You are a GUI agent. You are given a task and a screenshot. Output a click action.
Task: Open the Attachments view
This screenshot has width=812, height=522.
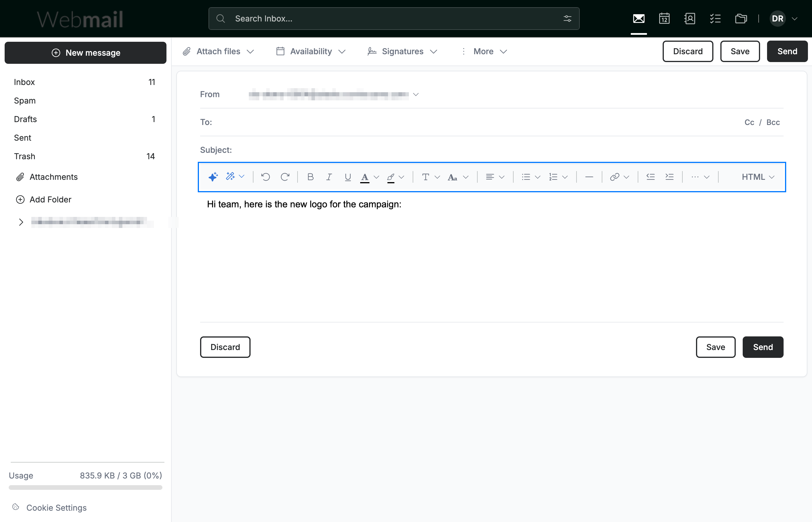[47, 177]
